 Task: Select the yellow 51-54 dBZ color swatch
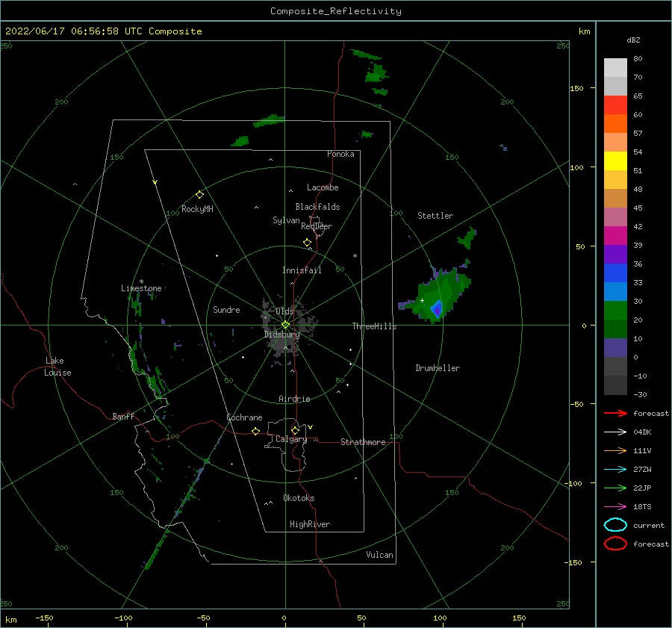pos(615,161)
